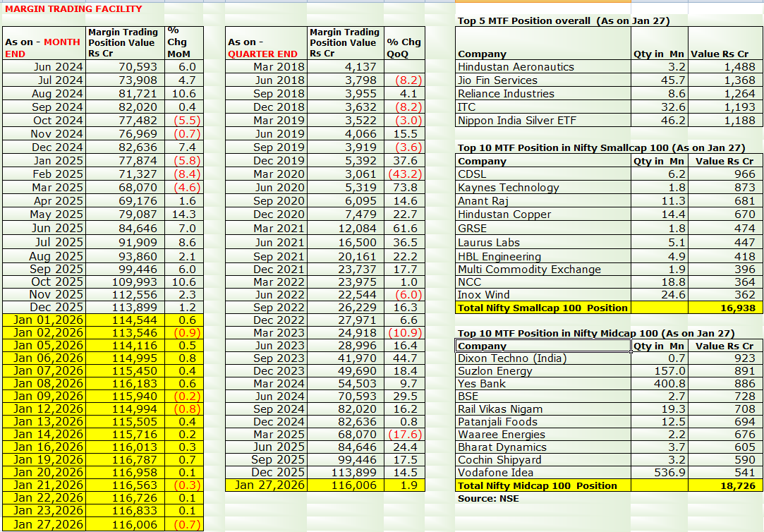Select the Mar 2023 QoQ change (10.9)

coord(404,333)
